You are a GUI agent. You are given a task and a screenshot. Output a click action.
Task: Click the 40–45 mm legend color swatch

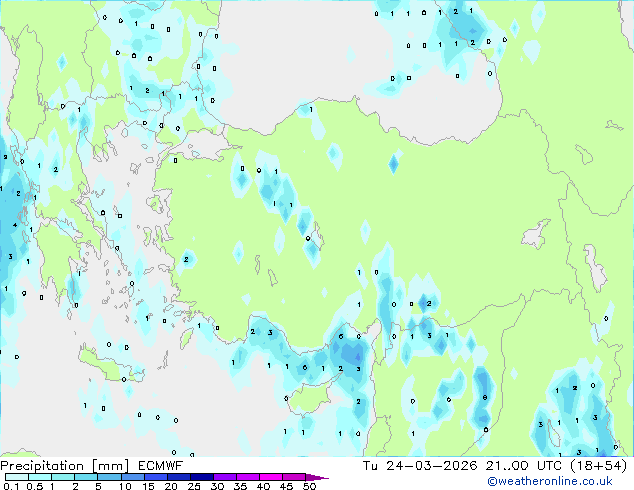click(x=271, y=477)
